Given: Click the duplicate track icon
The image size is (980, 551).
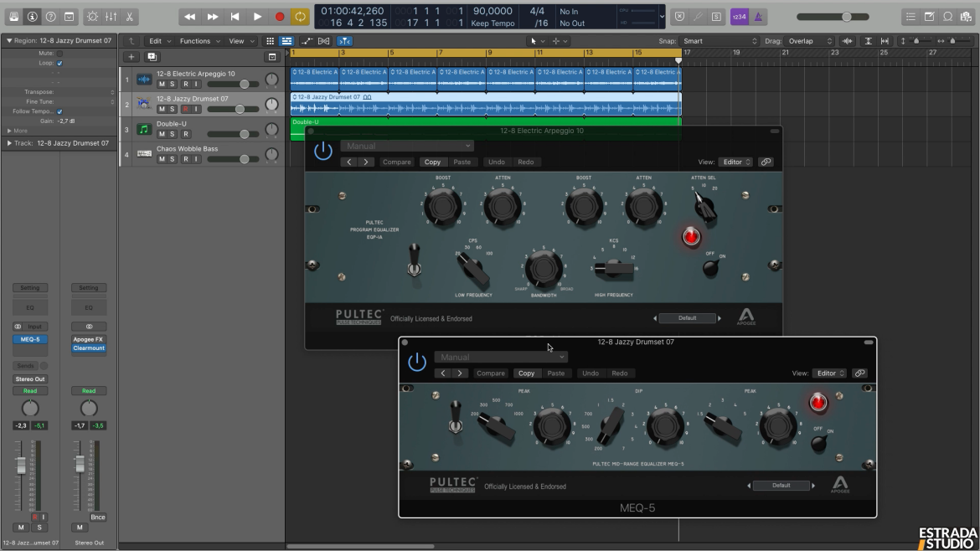Looking at the screenshot, I should [x=152, y=57].
